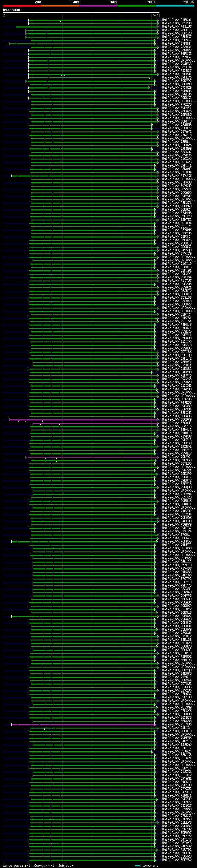Image resolution: width=197 pixels, height=868 pixels.
Task: Open hit UniRef100_C1FGA1
Action: pos(176,20)
